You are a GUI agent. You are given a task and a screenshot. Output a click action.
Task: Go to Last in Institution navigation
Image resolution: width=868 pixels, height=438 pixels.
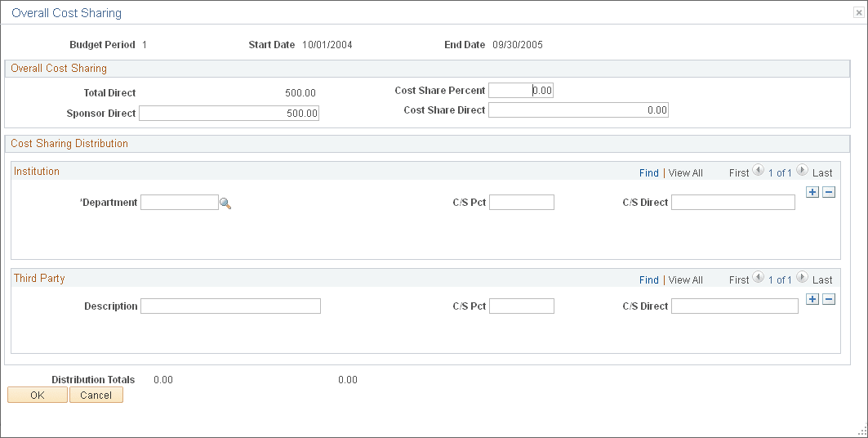click(822, 172)
